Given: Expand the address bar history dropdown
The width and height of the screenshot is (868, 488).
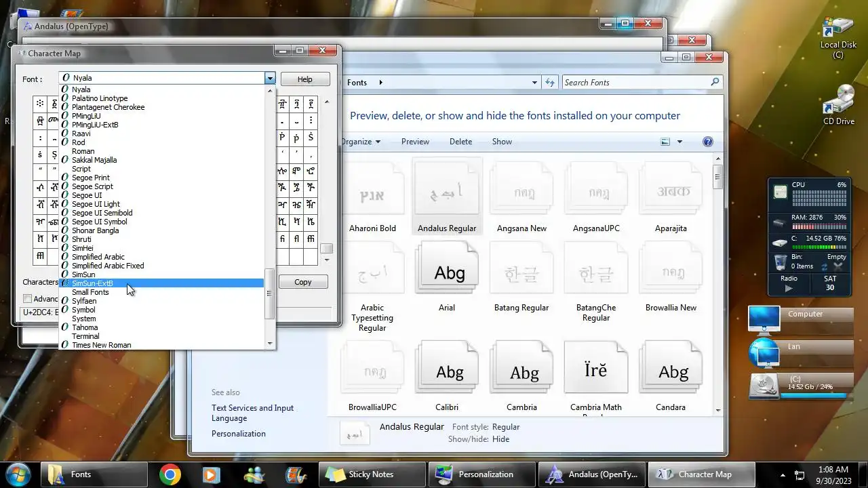Looking at the screenshot, I should tap(535, 82).
